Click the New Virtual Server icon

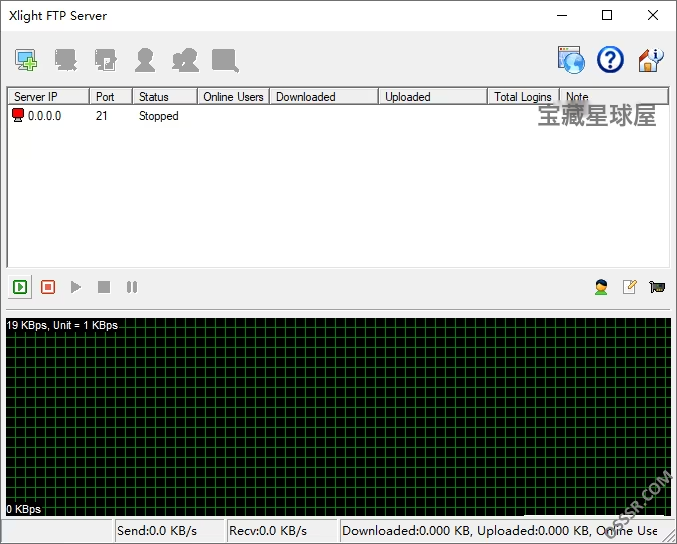[26, 60]
